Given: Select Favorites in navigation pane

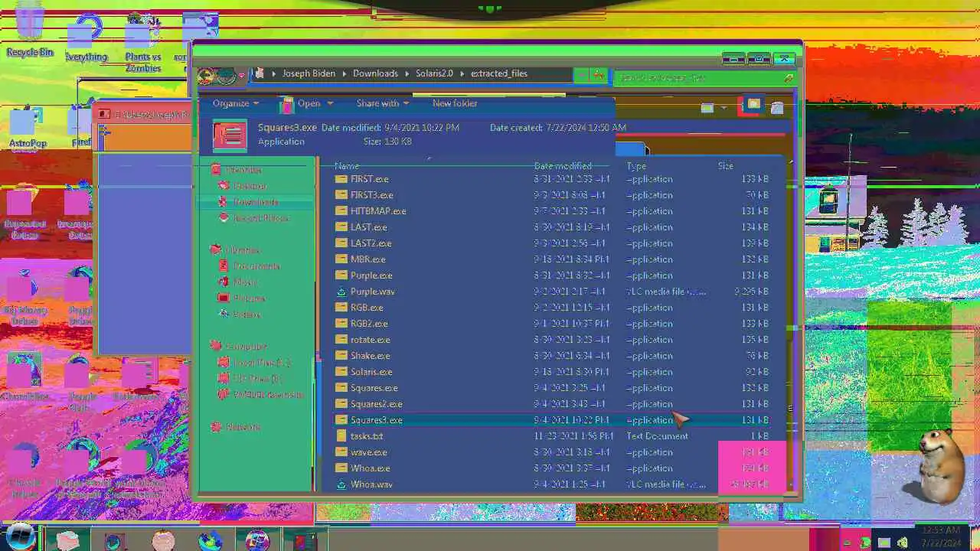Looking at the screenshot, I should [237, 170].
